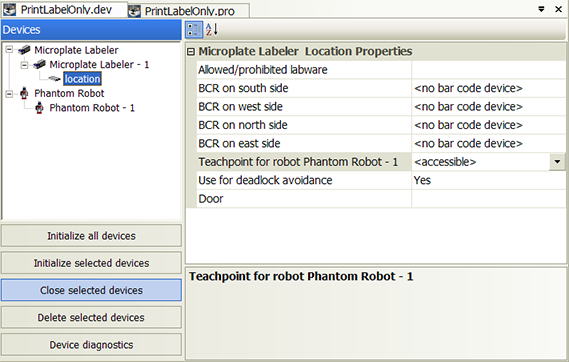Collapse the Microplate Labeler root tree node
Image resolution: width=569 pixels, height=362 pixels.
[x=9, y=50]
